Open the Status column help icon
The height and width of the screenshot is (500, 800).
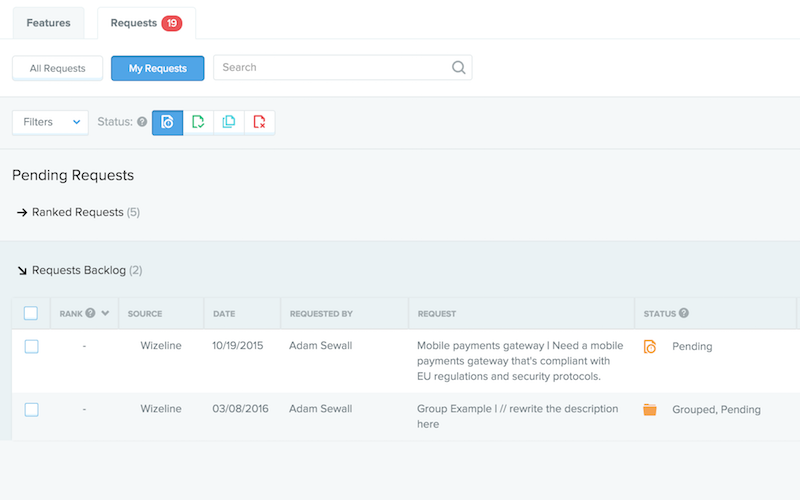click(x=684, y=313)
